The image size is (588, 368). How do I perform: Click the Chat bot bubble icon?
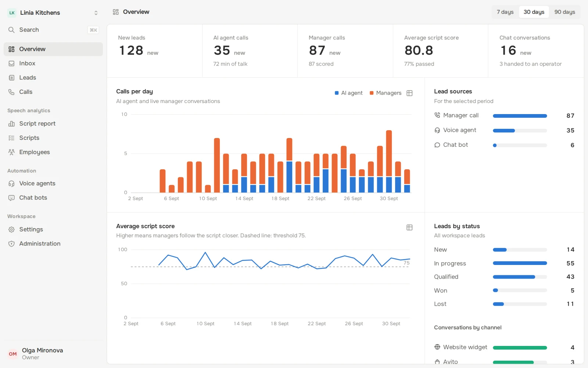pyautogui.click(x=437, y=145)
